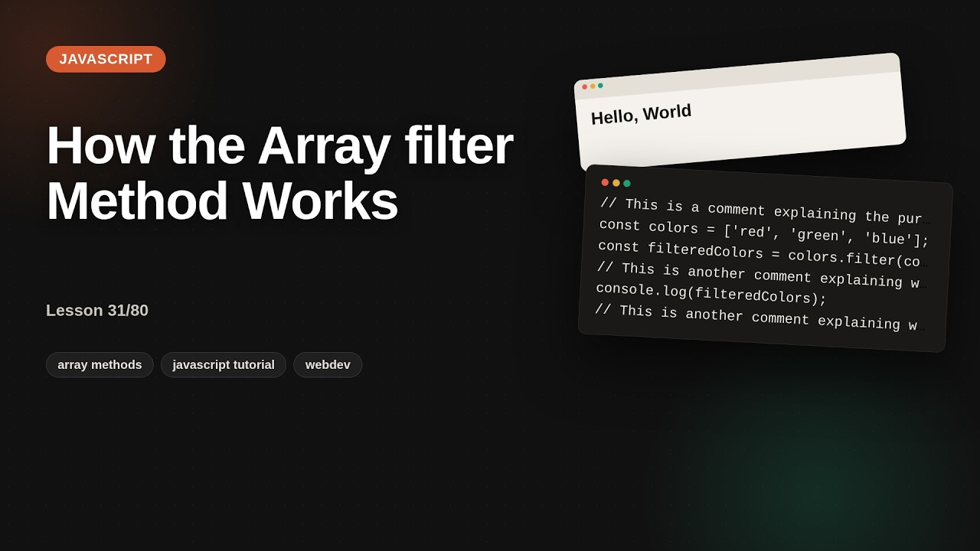The width and height of the screenshot is (980, 551).
Task: Select the 'javascript tutorial' tag
Action: pos(224,365)
